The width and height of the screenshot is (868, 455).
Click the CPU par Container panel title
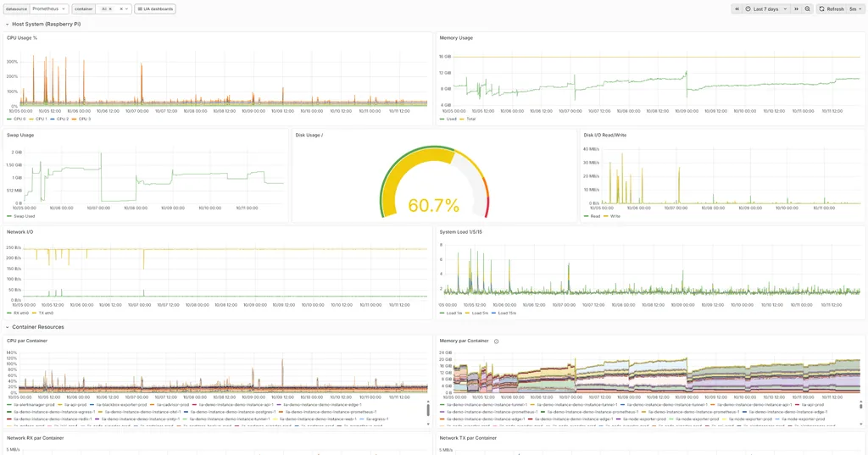coord(27,341)
